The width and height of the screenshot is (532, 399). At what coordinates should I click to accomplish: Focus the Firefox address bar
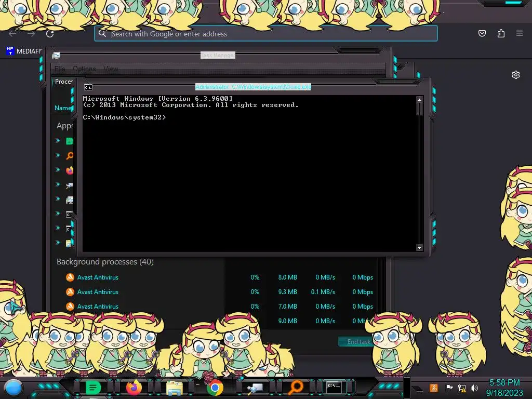tap(265, 34)
